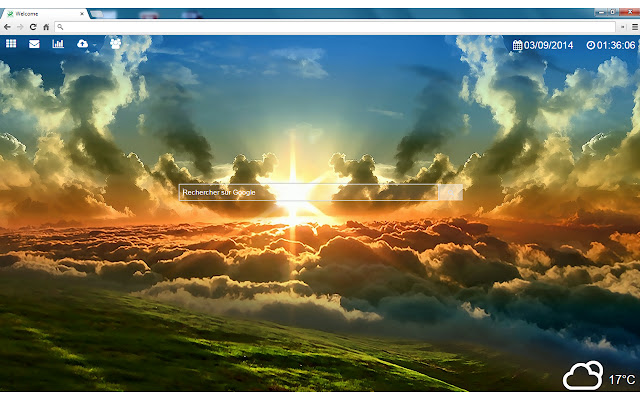
Task: Click the date text 03/09/2014
Action: [548, 45]
